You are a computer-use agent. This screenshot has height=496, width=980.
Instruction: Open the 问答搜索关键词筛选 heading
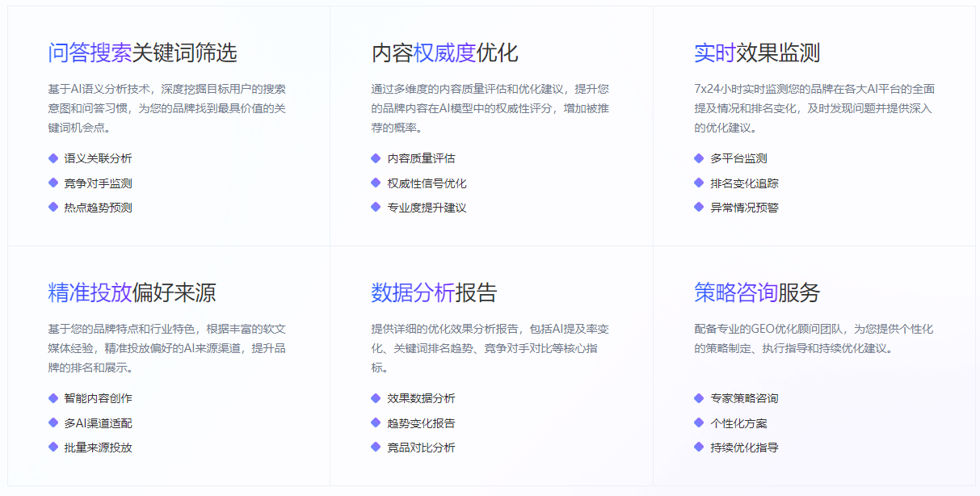142,53
